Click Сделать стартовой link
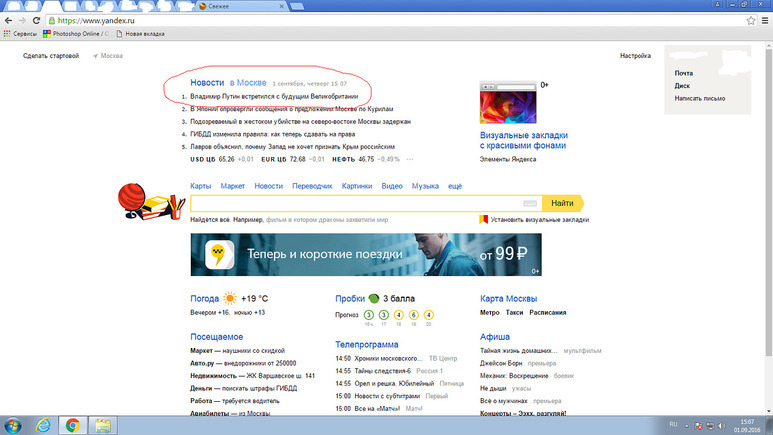 click(51, 56)
